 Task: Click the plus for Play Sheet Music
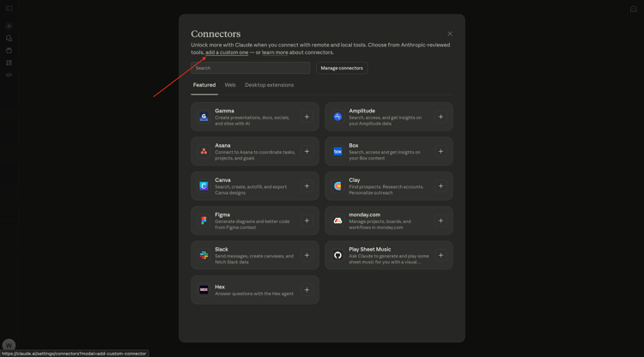(x=440, y=255)
